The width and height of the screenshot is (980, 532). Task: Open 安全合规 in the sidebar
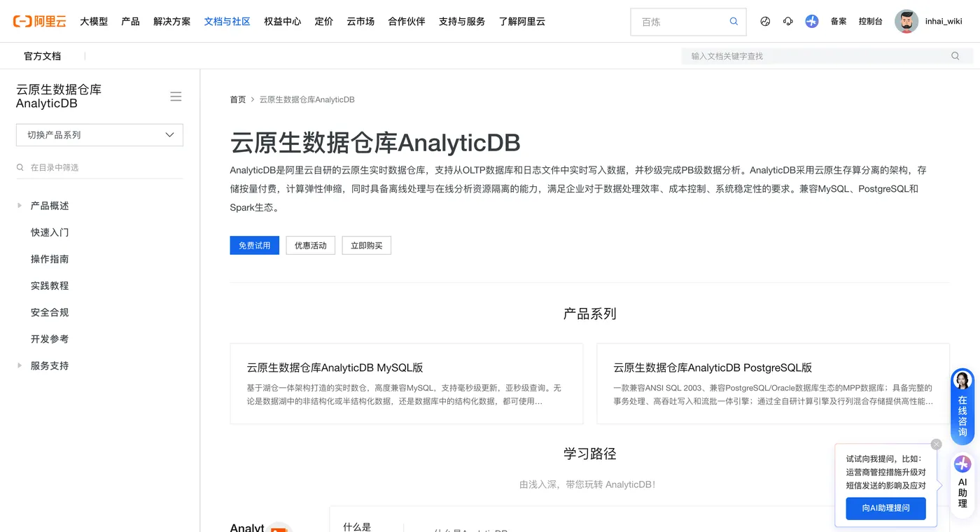50,312
